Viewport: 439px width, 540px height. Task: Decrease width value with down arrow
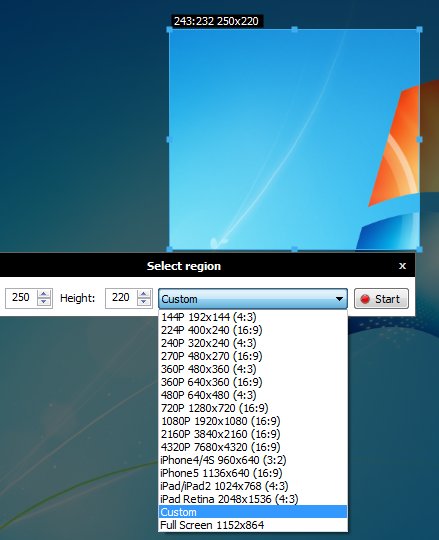(x=44, y=302)
